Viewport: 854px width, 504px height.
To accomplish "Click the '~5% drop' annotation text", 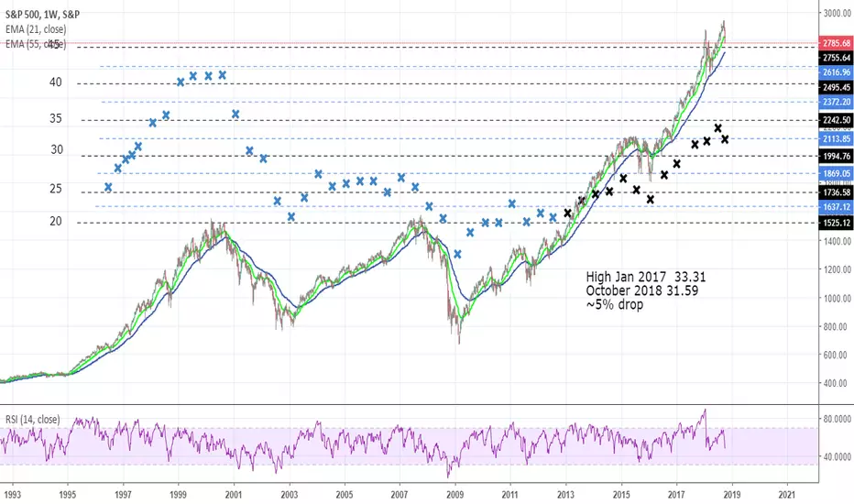I will click(614, 304).
